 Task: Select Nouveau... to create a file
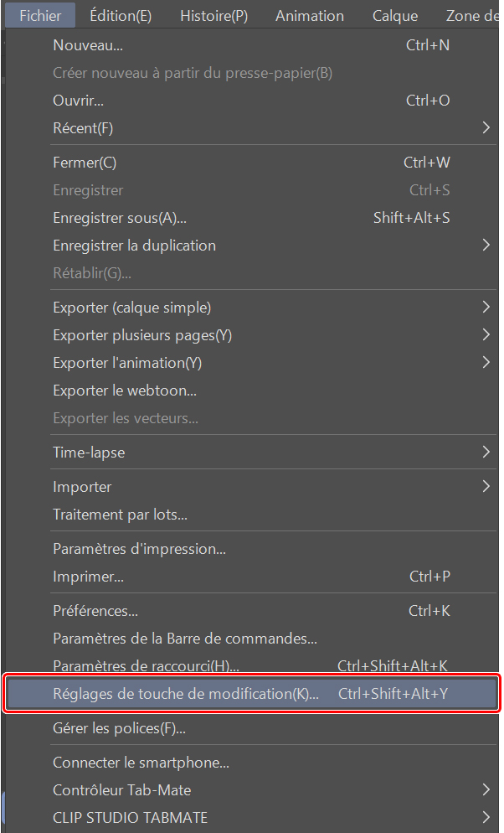coord(87,45)
